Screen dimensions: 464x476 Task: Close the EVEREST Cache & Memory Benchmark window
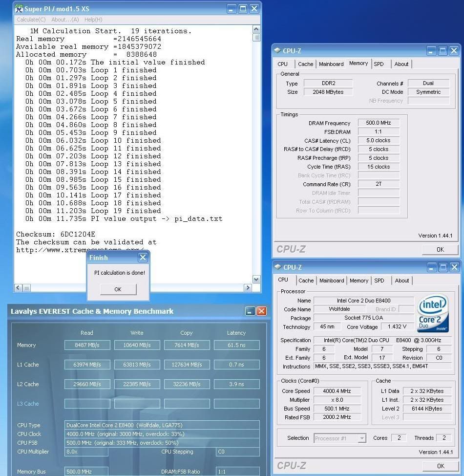pyautogui.click(x=261, y=311)
